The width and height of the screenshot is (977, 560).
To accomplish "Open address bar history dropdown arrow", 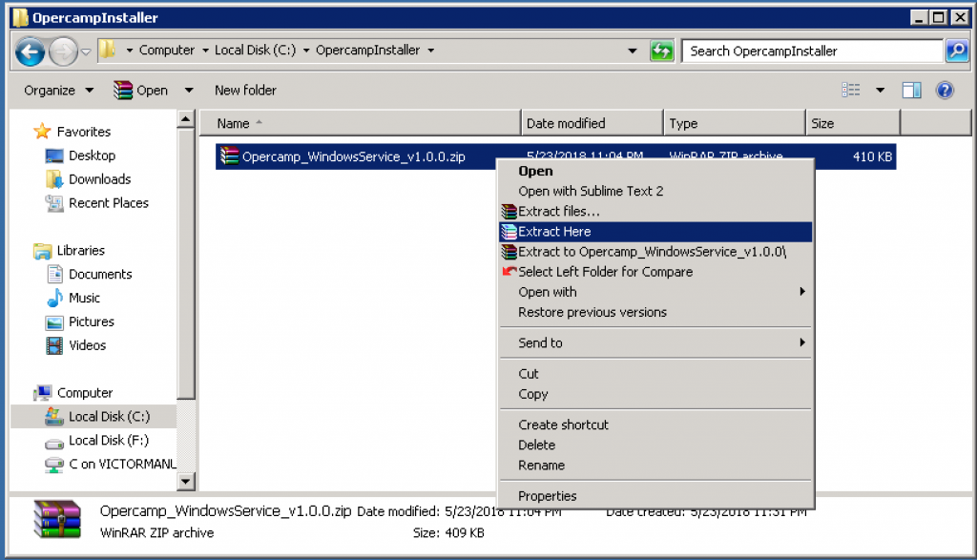I will (x=633, y=51).
